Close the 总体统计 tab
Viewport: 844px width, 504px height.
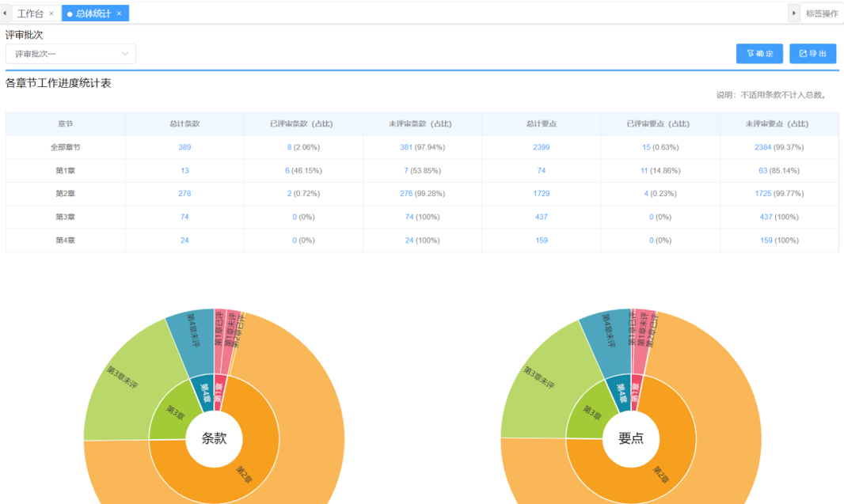pyautogui.click(x=120, y=13)
